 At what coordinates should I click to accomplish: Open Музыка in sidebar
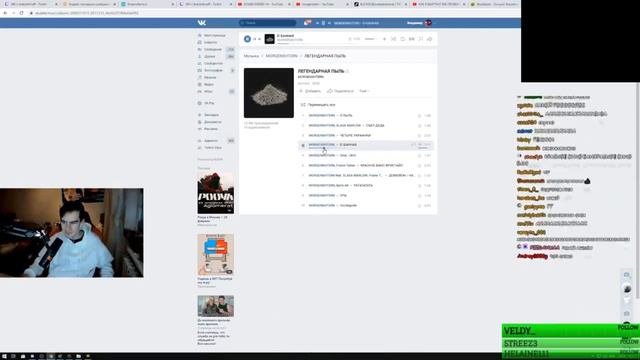(x=207, y=78)
